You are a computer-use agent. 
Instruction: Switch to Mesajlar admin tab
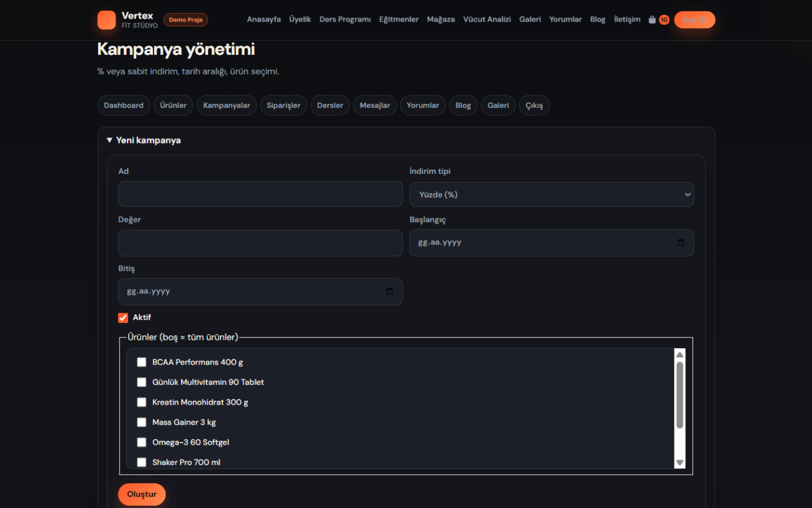coord(375,106)
